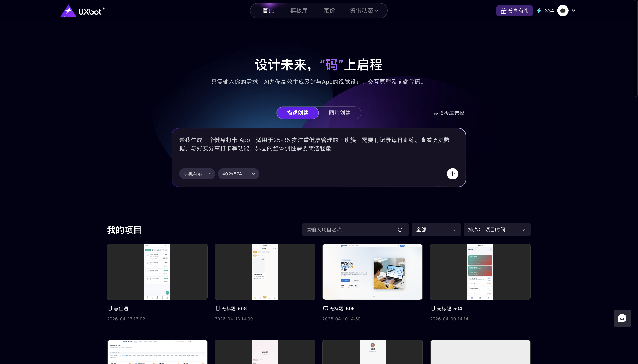
Task: Open the chat support widget
Action: (x=622, y=318)
